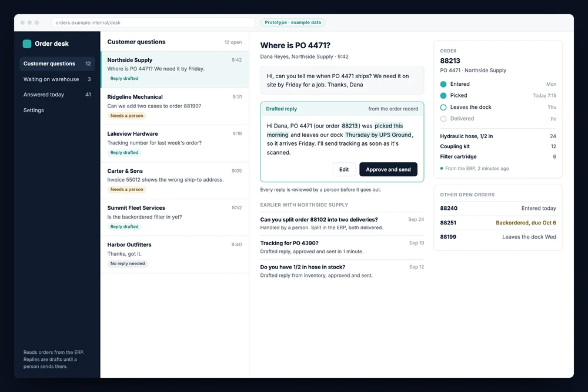Click Filter cartridge line item
Image resolution: width=588 pixels, height=392 pixels.
(498, 157)
